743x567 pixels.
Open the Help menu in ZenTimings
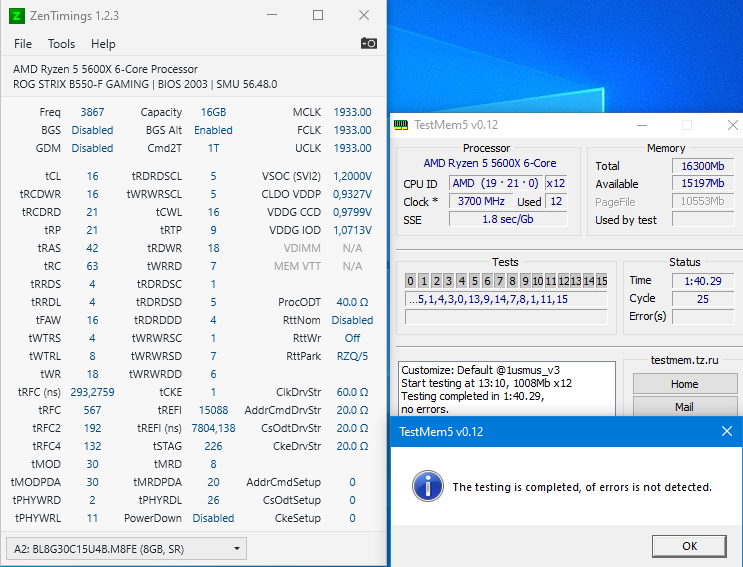103,44
